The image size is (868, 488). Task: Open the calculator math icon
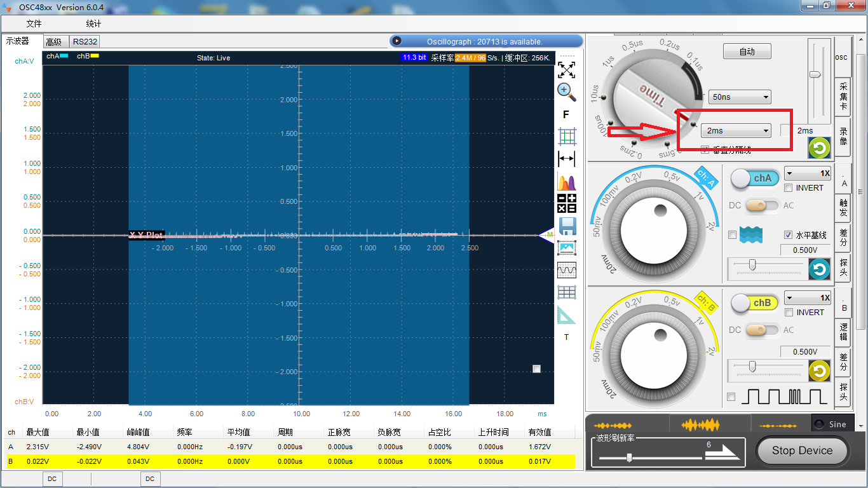(566, 203)
